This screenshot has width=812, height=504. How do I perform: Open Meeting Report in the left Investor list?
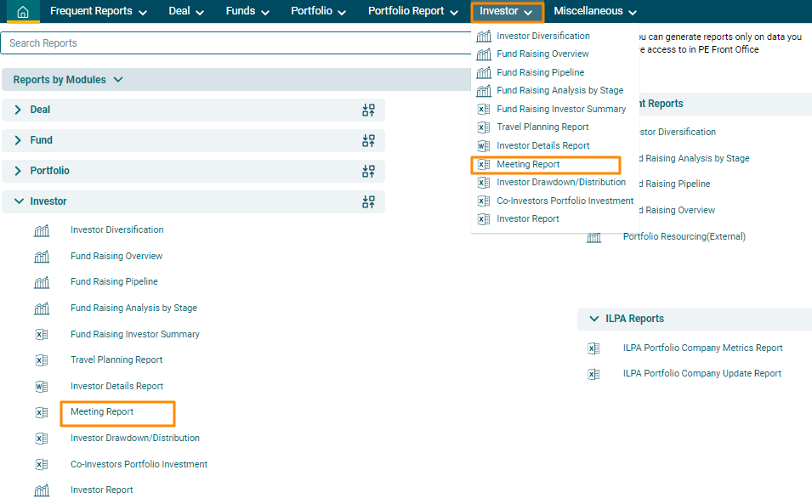tap(102, 412)
